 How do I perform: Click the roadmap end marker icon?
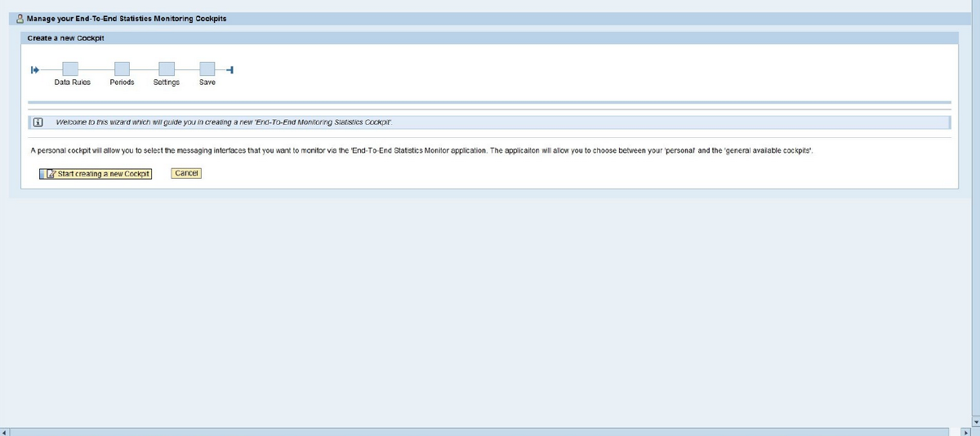click(x=231, y=69)
